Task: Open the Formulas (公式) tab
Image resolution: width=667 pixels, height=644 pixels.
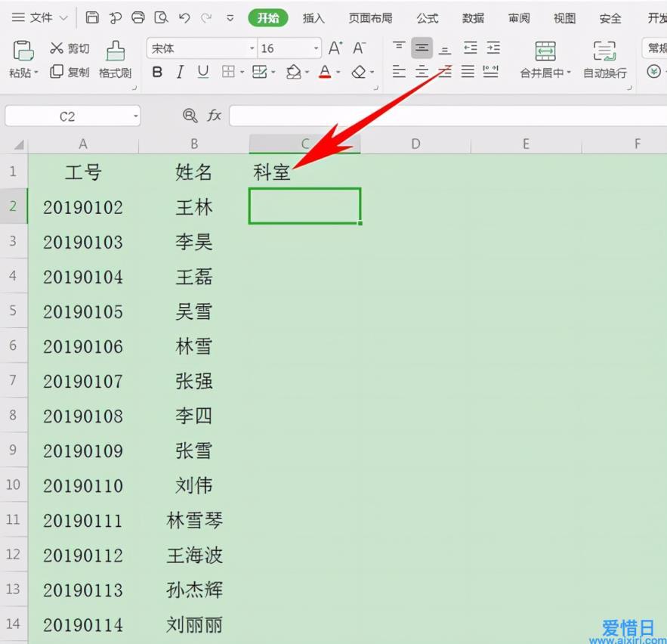Action: [427, 18]
